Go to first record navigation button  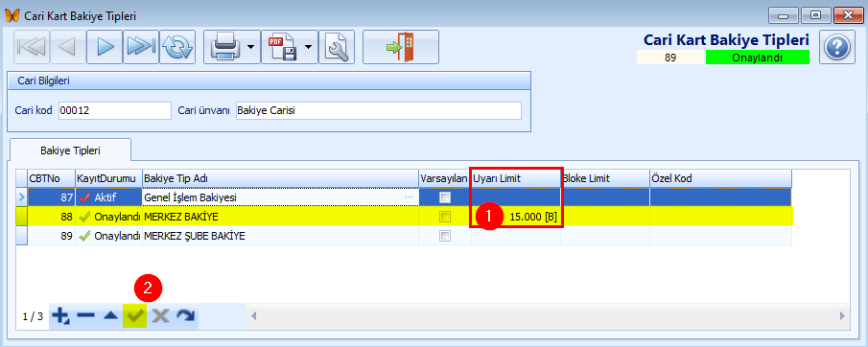[32, 48]
